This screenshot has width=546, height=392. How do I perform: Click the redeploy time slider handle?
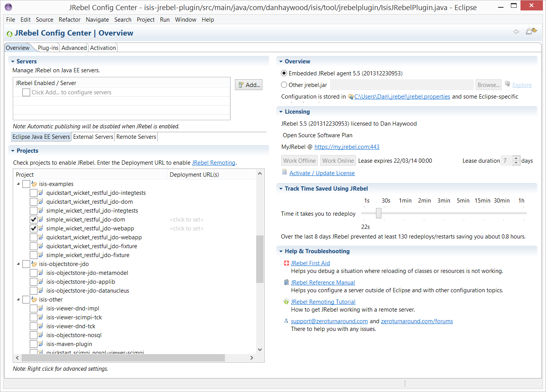pyautogui.click(x=379, y=213)
